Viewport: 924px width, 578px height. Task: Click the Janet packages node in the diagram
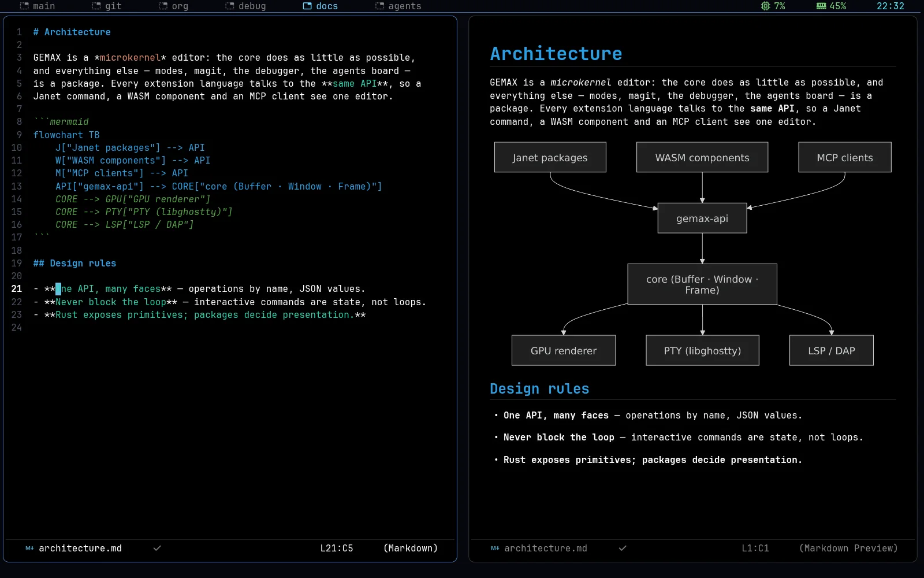550,157
